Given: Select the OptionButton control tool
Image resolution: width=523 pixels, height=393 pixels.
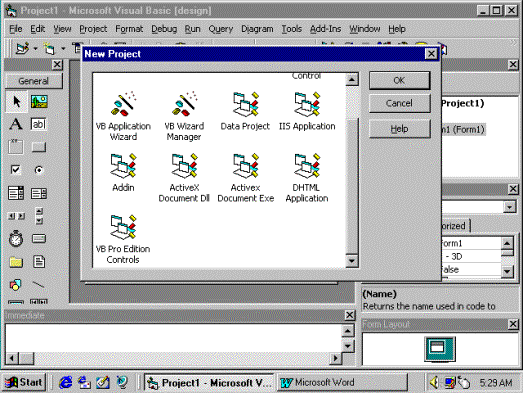Looking at the screenshot, I should [39, 170].
